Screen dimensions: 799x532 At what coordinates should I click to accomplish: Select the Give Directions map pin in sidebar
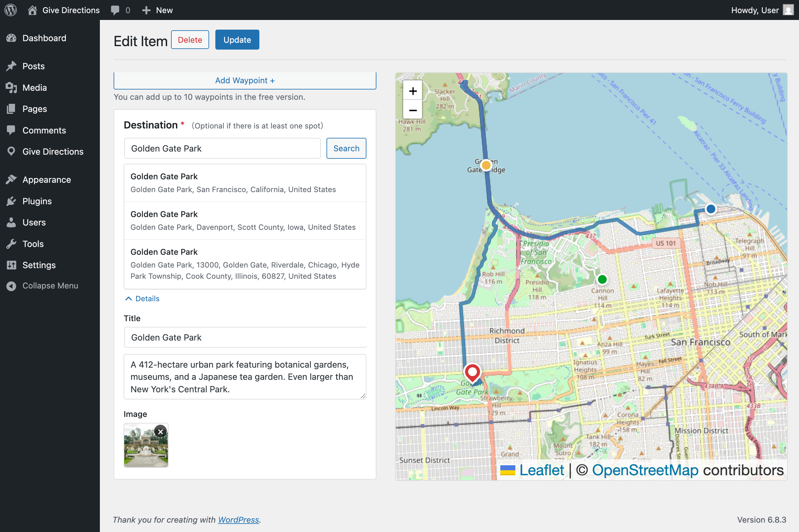click(12, 151)
